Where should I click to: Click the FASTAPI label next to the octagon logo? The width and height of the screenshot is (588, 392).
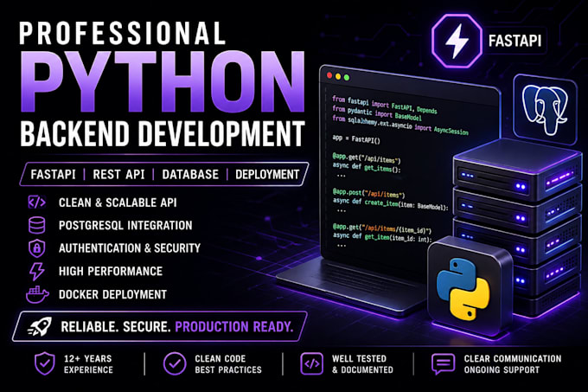[514, 41]
